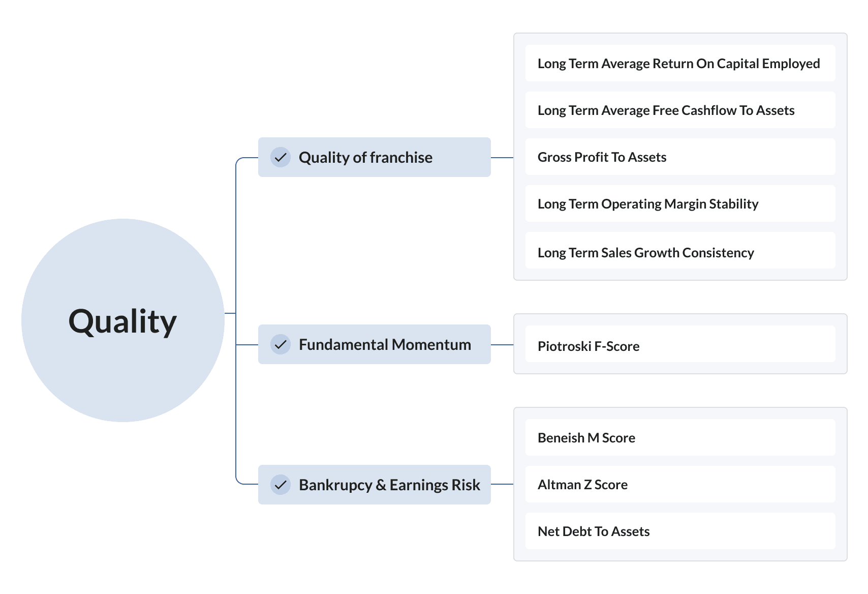Click the checkmark icon beside Fundamental Momentum
Screen dimensions: 868x594
point(281,344)
